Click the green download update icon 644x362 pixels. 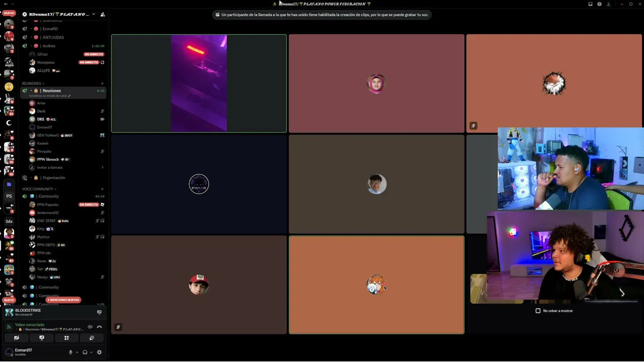click(x=608, y=4)
